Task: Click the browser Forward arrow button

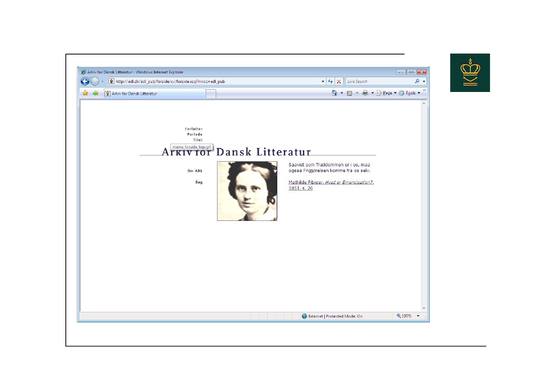Action: (x=95, y=82)
